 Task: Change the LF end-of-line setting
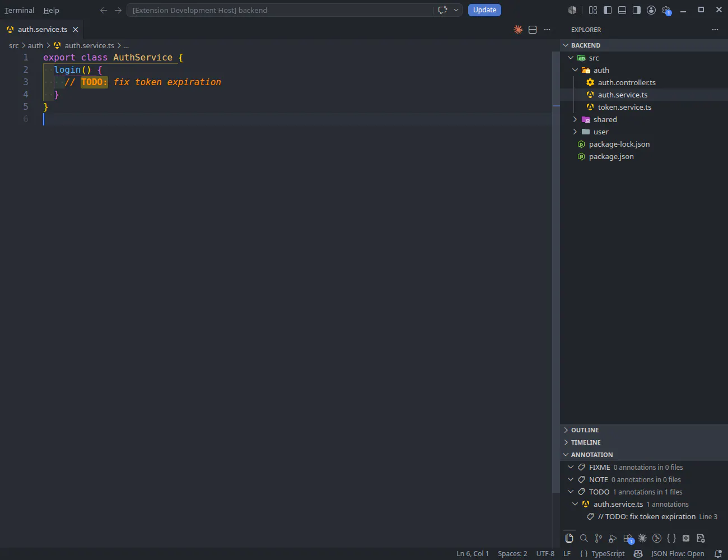[567, 553]
